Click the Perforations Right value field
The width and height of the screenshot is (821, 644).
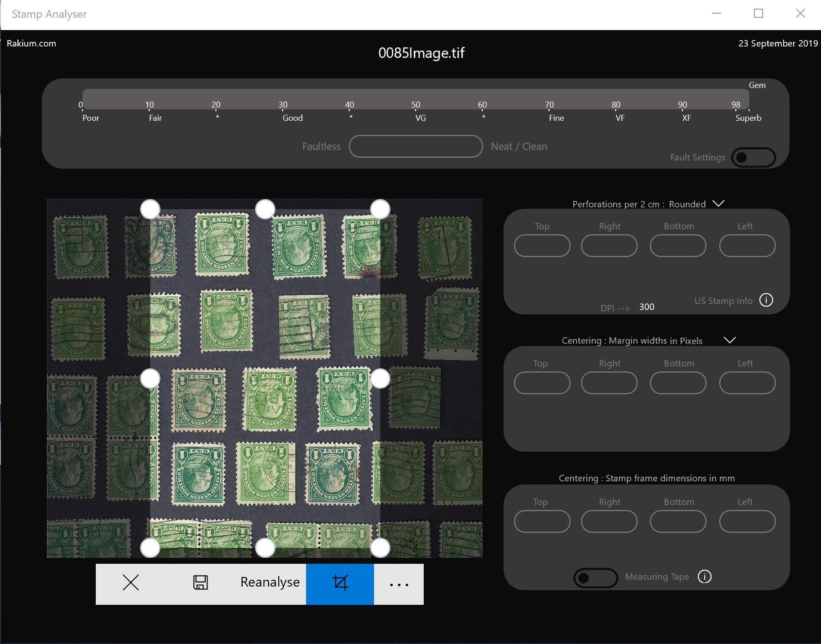pos(609,246)
